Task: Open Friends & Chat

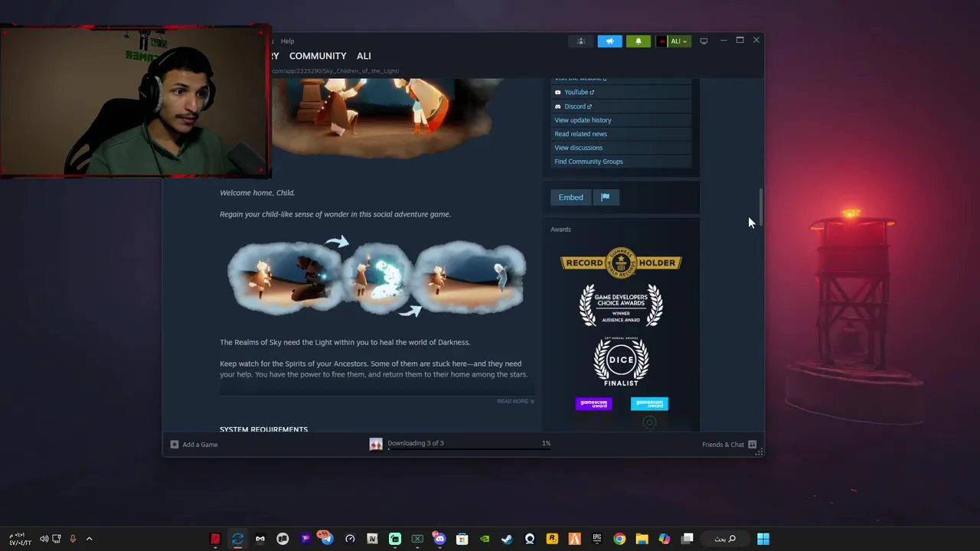Action: pos(723,445)
